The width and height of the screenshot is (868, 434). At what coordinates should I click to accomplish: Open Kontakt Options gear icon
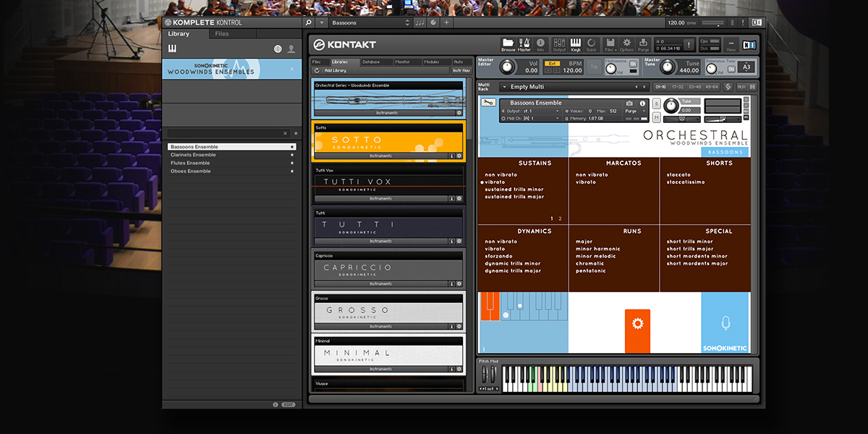[x=626, y=44]
